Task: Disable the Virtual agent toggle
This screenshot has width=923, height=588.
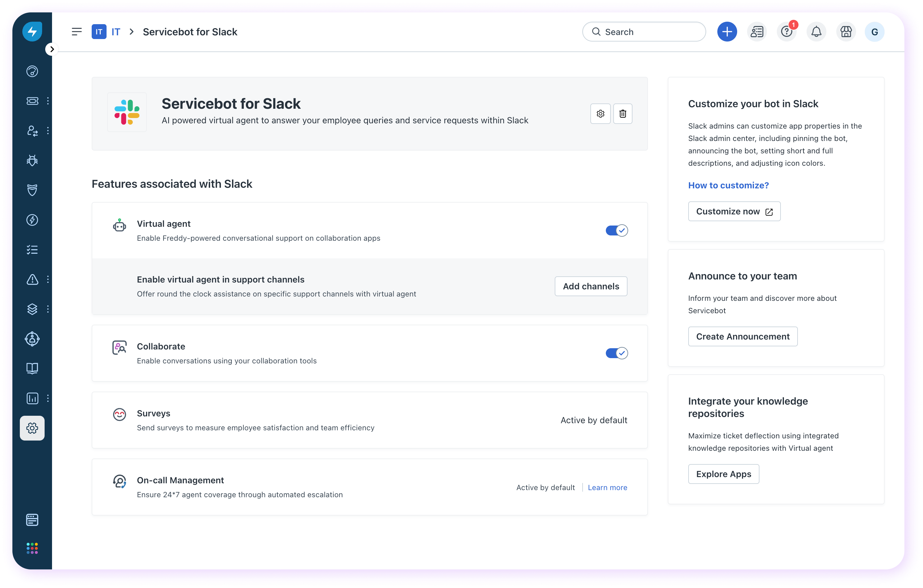Action: 616,230
